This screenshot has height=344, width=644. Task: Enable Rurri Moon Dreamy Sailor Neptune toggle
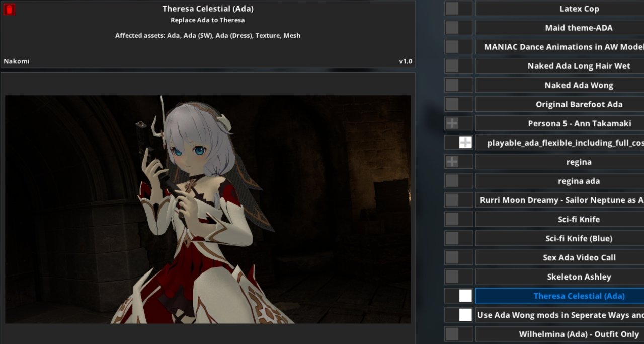(x=459, y=200)
